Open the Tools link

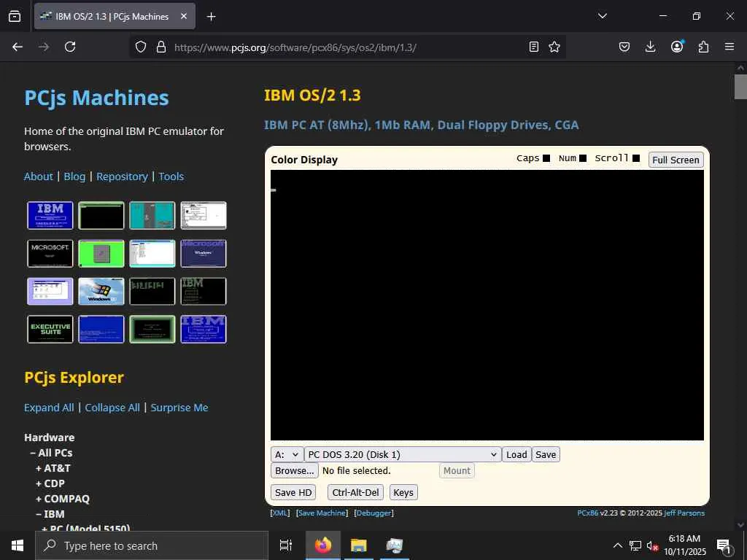tap(171, 176)
